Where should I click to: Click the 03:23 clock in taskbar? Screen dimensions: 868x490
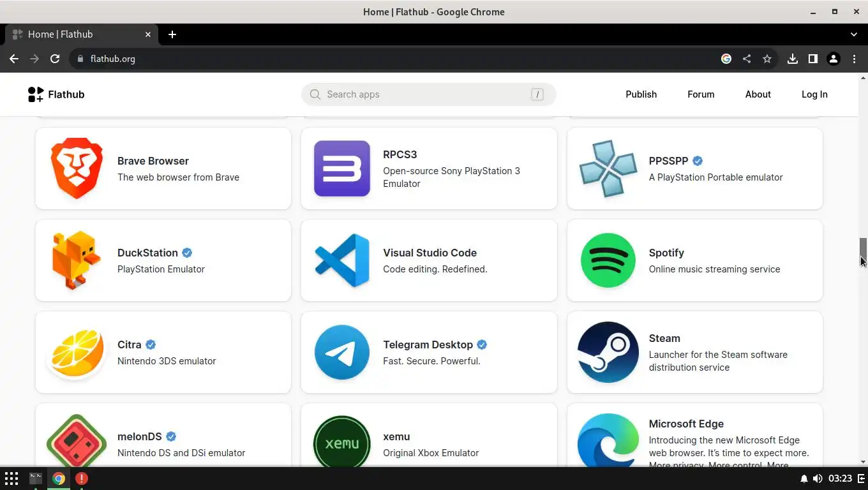(x=841, y=479)
